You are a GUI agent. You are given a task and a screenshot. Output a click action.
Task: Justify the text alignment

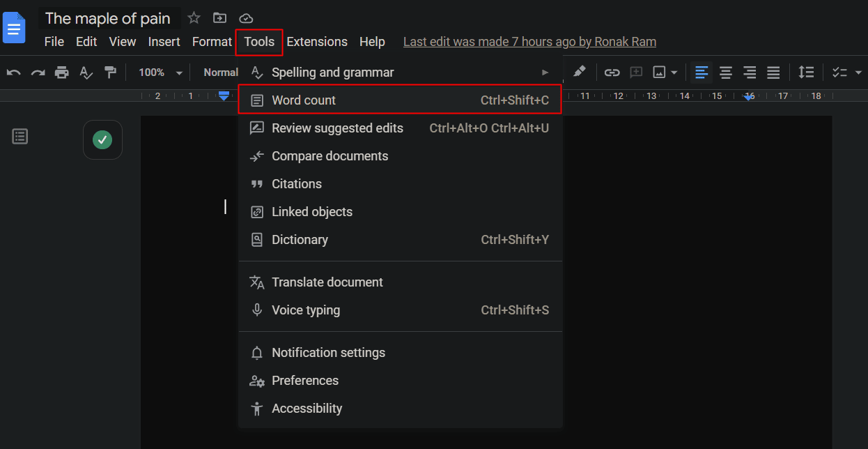coord(773,73)
